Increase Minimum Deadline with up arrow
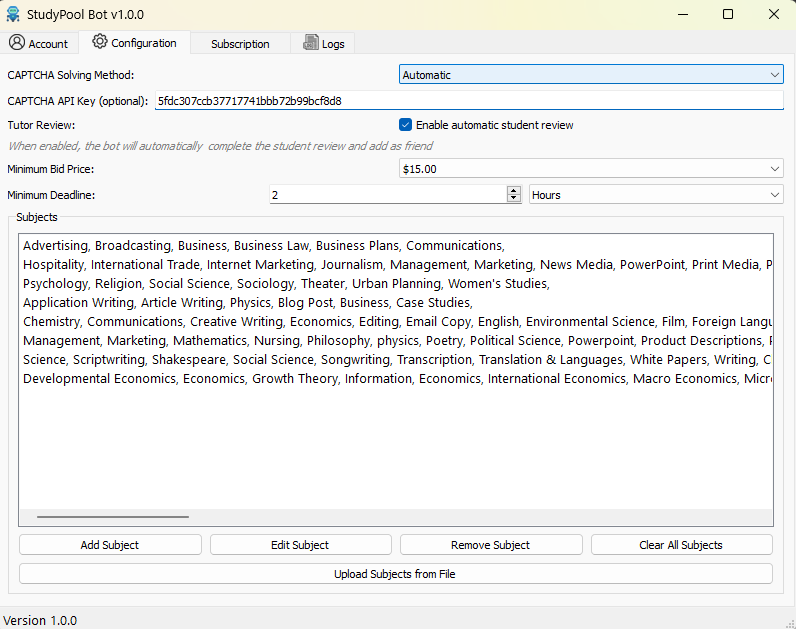 [514, 190]
